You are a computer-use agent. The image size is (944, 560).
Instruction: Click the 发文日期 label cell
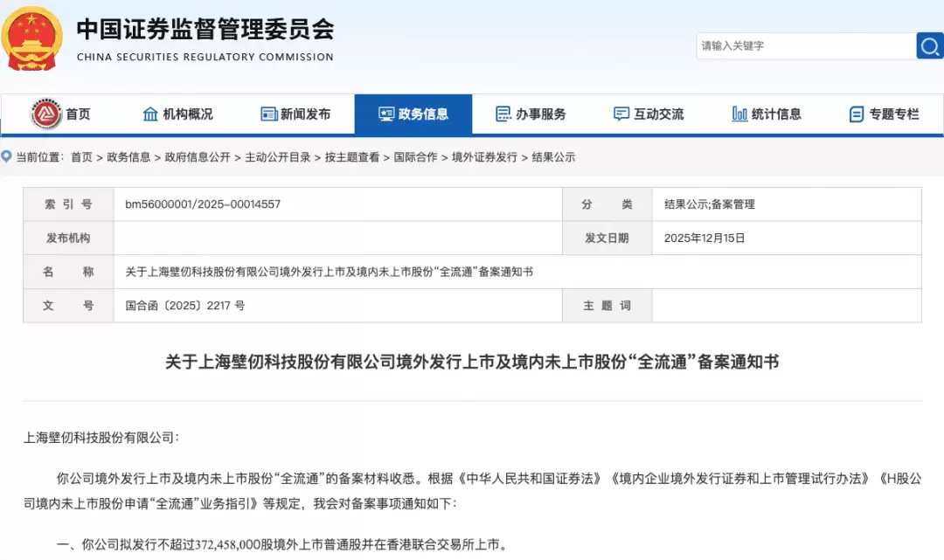[607, 238]
